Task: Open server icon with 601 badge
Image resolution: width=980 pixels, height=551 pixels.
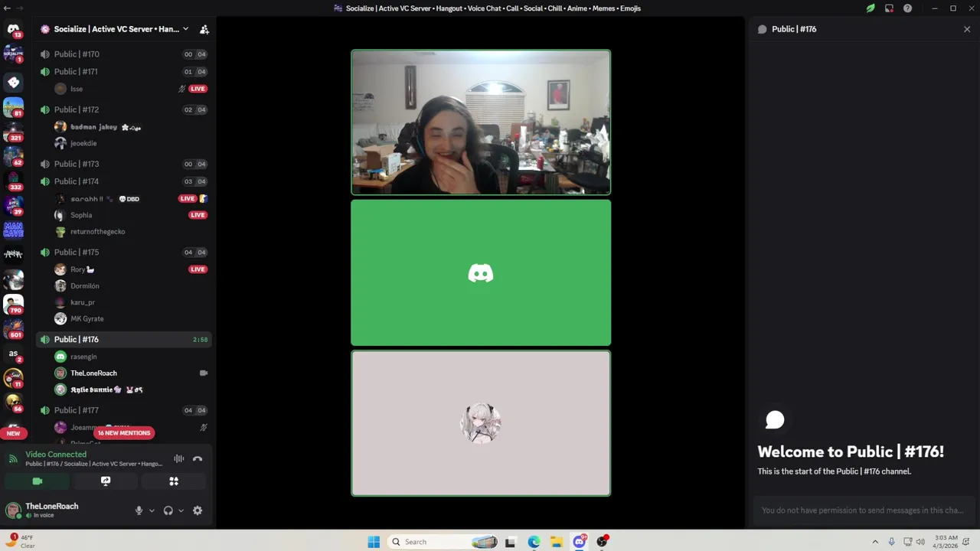Action: (13, 328)
